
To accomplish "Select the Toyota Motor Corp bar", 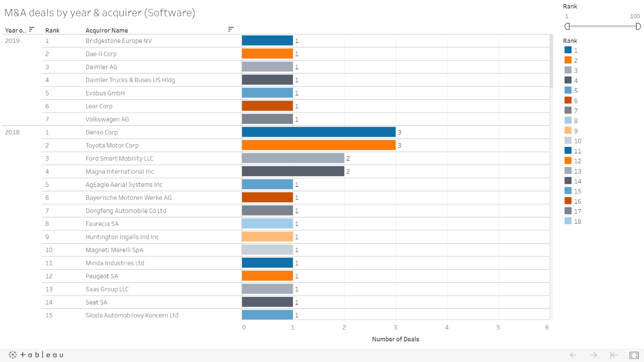I will click(319, 145).
